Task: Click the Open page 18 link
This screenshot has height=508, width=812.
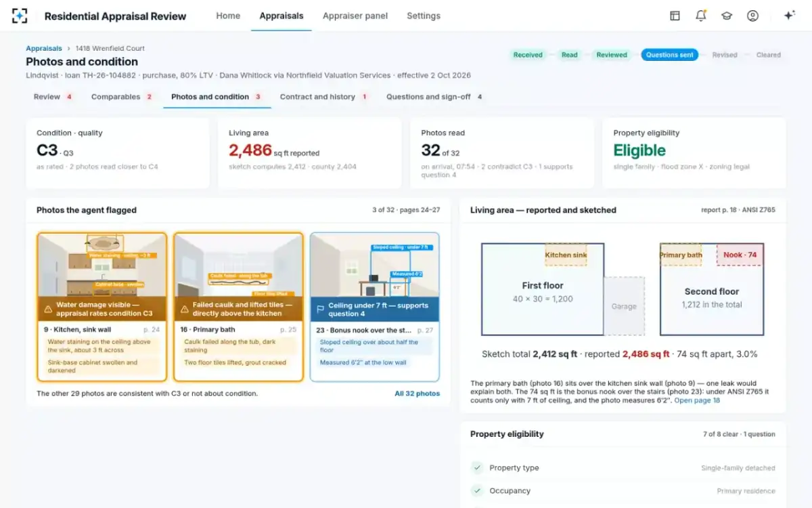Action: pos(697,400)
